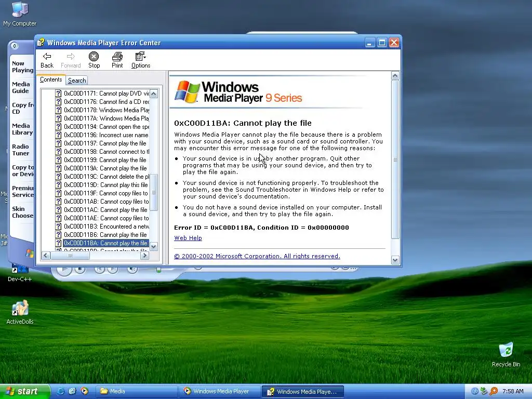Switch to the Contents tab
Viewport: 532px width, 399px height.
click(51, 79)
